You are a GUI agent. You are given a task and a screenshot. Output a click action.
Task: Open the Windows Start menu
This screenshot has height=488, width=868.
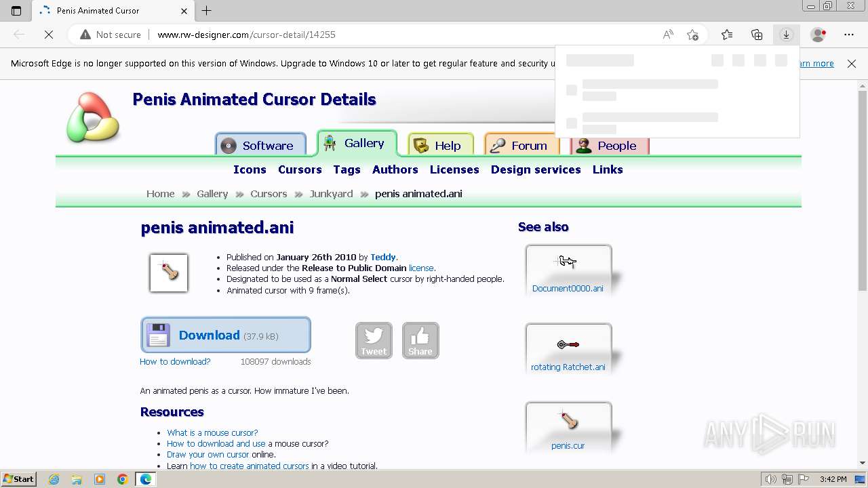pos(18,479)
